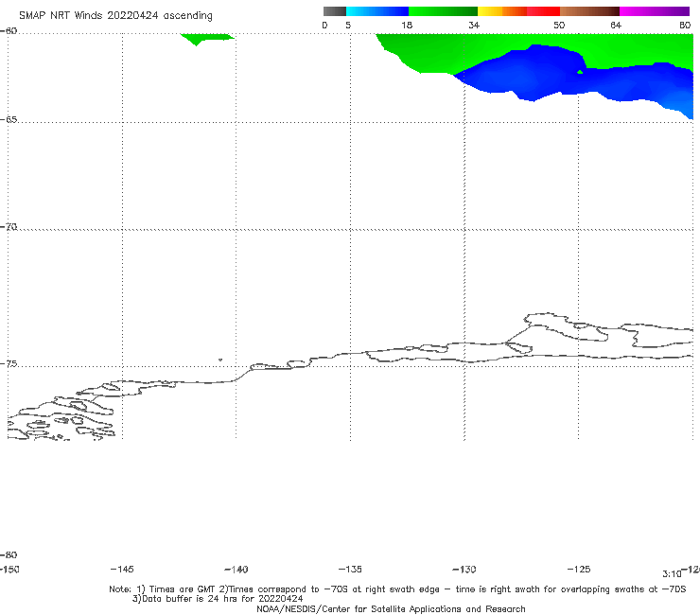Click the latitude label '-75'
Viewport: 700px width, 615px height.
pos(9,363)
